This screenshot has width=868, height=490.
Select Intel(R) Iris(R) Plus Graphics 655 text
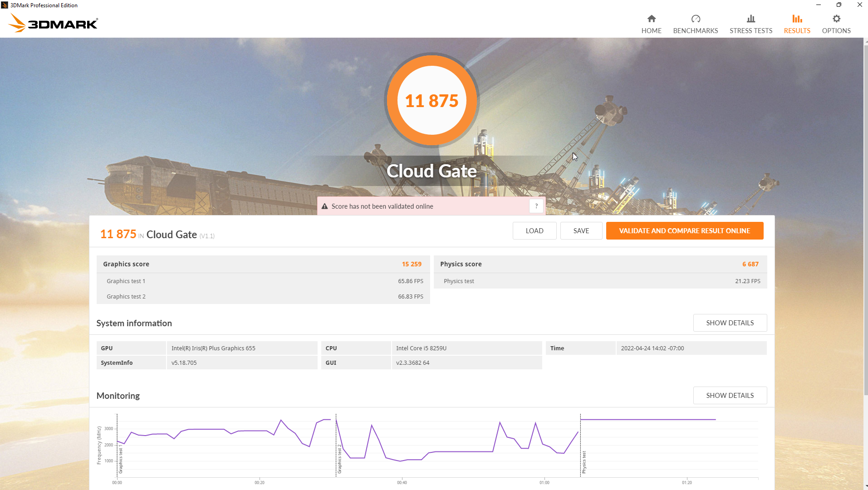213,348
